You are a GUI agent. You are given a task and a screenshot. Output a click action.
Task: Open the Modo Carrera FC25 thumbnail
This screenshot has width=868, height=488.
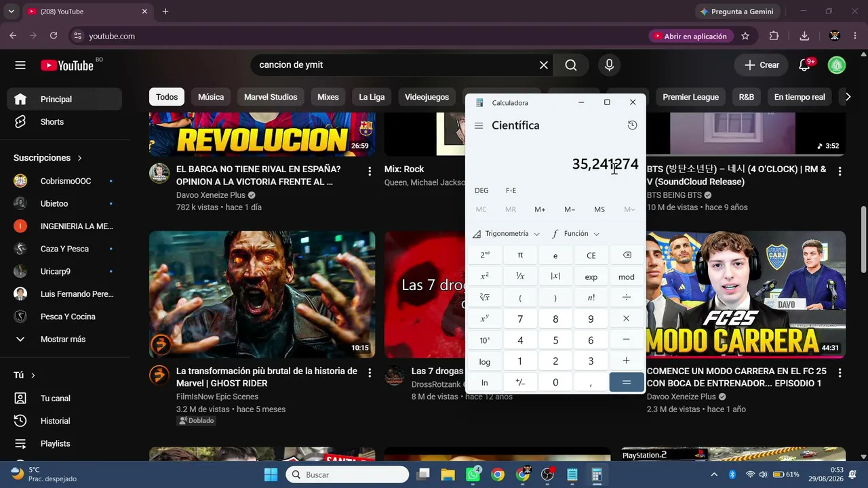click(x=746, y=294)
